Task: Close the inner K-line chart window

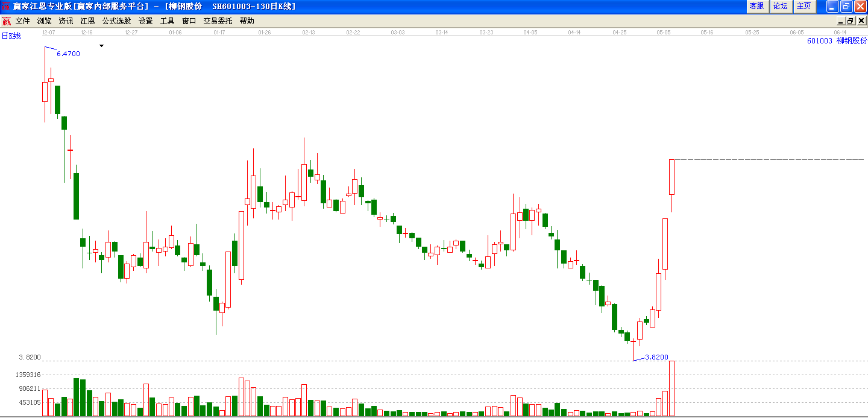Action: [x=861, y=21]
